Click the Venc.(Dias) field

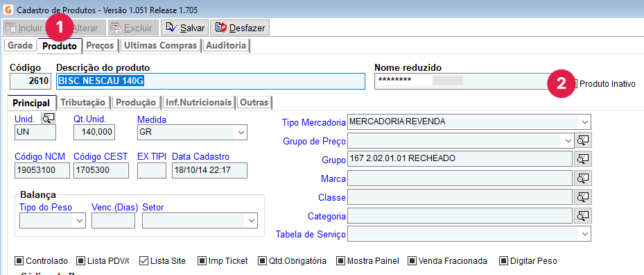coord(114,221)
